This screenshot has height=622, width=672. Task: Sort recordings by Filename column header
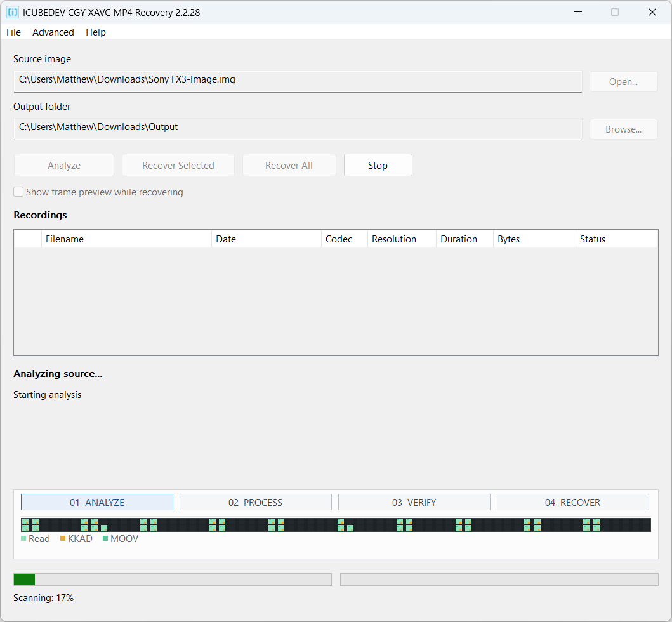coord(126,239)
